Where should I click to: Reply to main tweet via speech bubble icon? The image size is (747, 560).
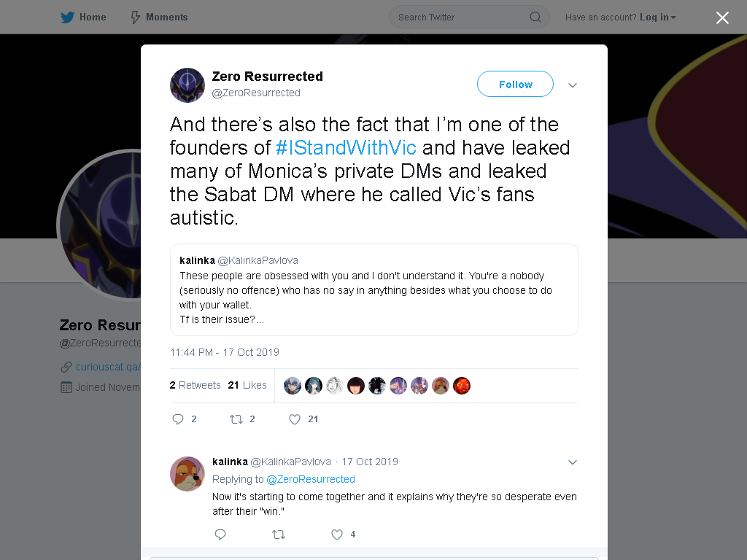click(178, 419)
